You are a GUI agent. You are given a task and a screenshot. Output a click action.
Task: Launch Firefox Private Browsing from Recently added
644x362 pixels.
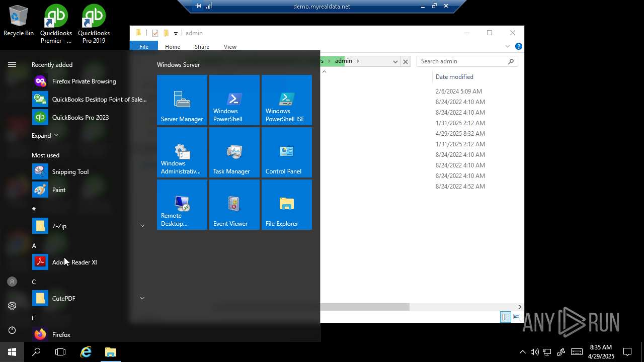(90, 81)
